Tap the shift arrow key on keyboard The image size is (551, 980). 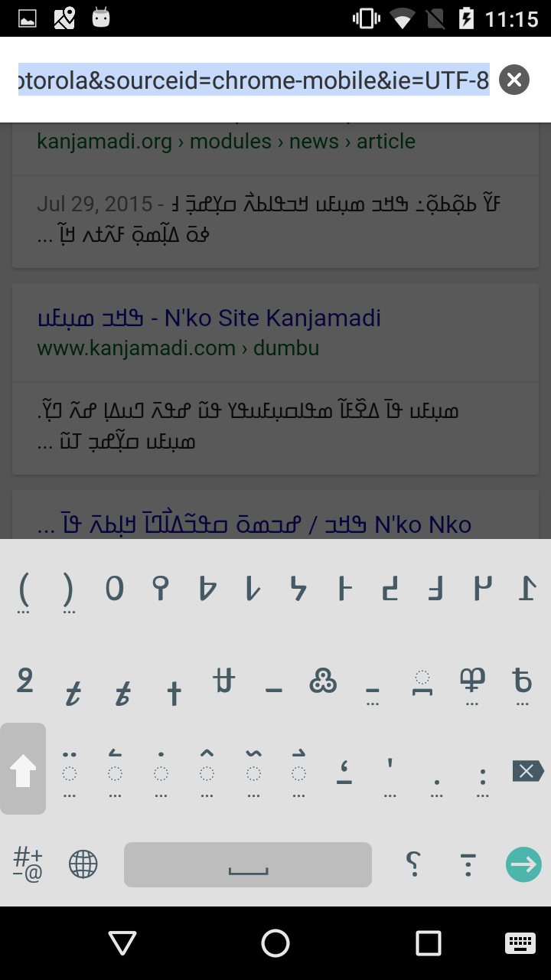[x=23, y=769]
